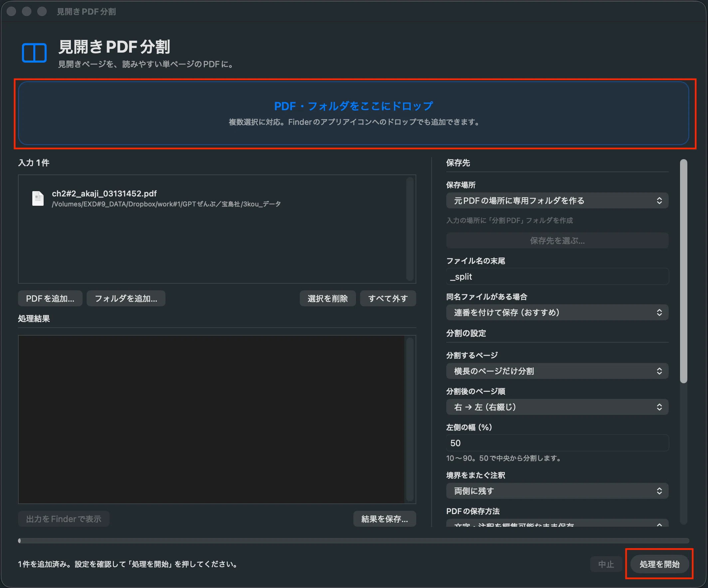Click the 結果を保存... button
This screenshot has height=588, width=708.
pos(384,519)
